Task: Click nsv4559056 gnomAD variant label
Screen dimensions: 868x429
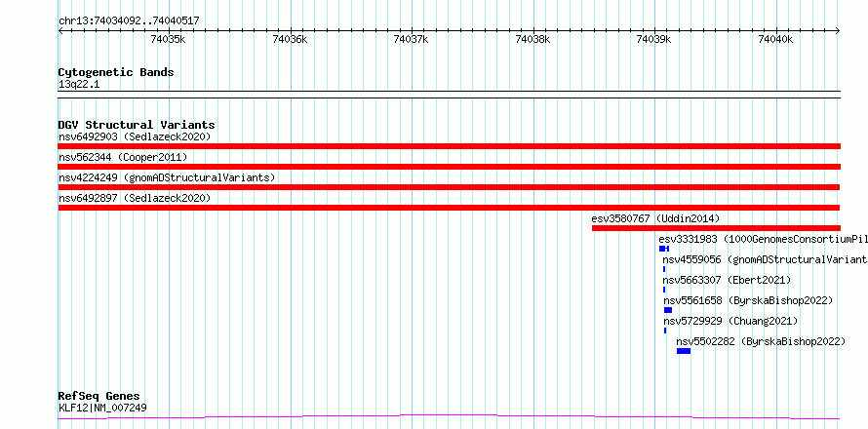Action: tap(765, 259)
